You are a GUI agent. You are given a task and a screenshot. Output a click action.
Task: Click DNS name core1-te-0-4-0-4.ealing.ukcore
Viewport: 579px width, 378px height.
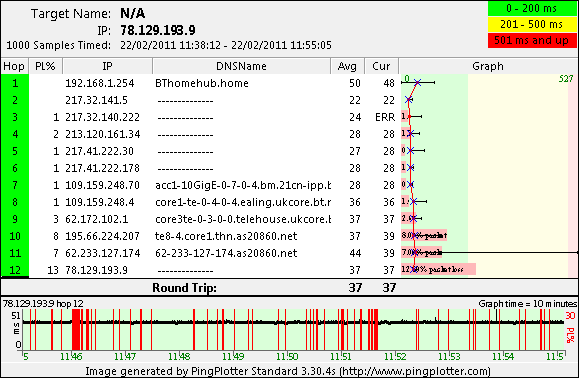click(x=243, y=202)
